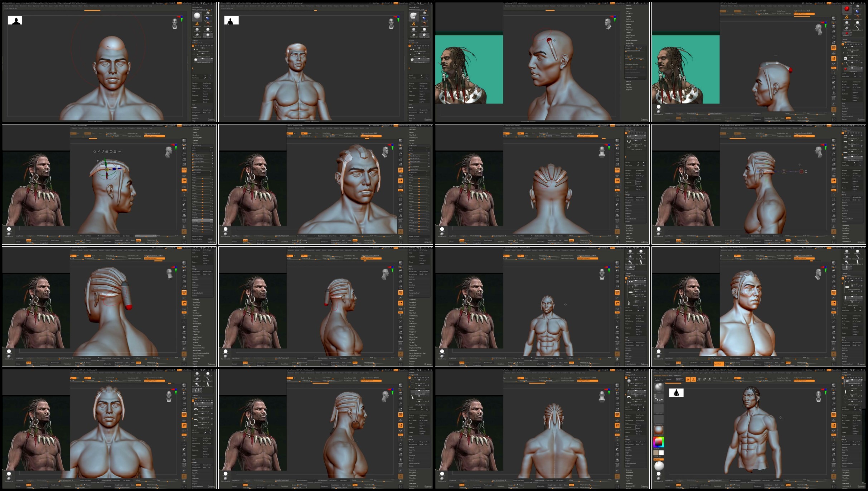Click the gear customize icon above the gizmo
This screenshot has width=868, height=491.
point(94,152)
